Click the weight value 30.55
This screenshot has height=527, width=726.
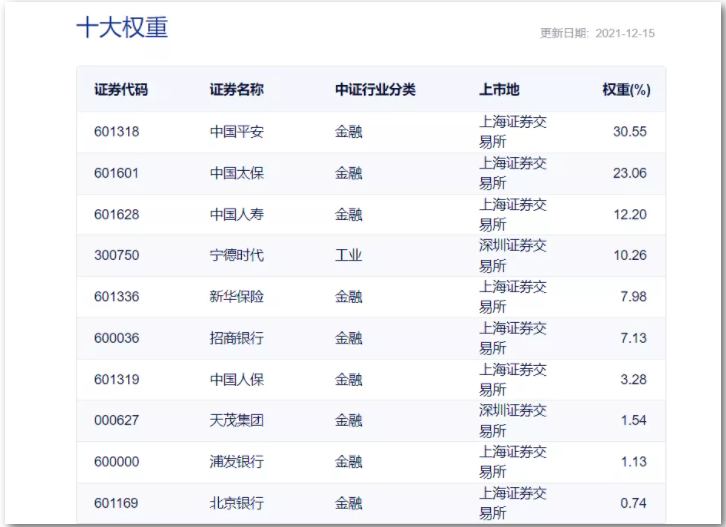coord(630,132)
